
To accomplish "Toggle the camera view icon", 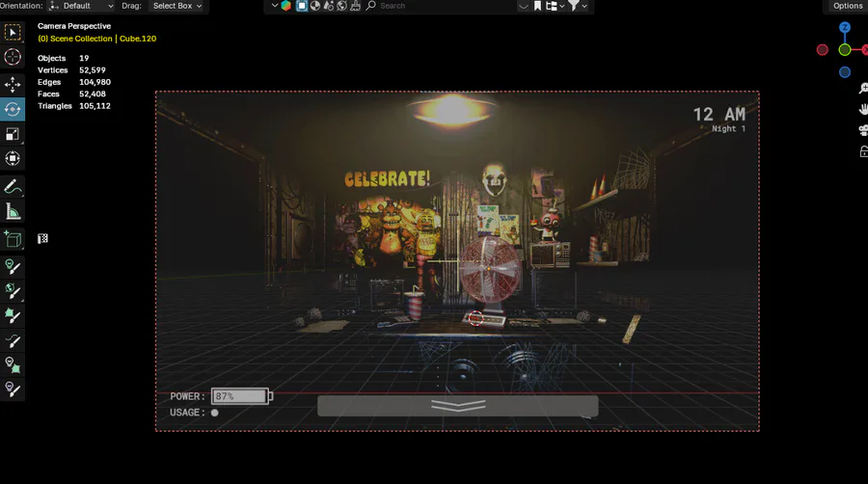I will point(863,130).
